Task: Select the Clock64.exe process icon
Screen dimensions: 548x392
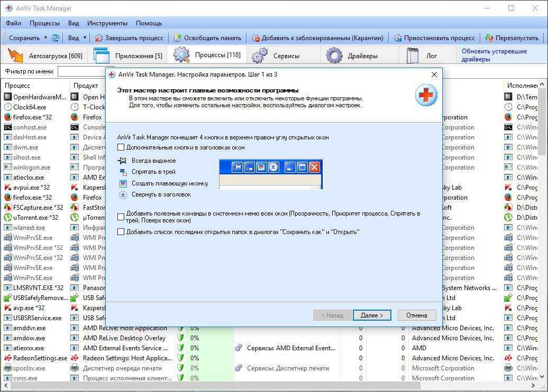Action: click(8, 107)
